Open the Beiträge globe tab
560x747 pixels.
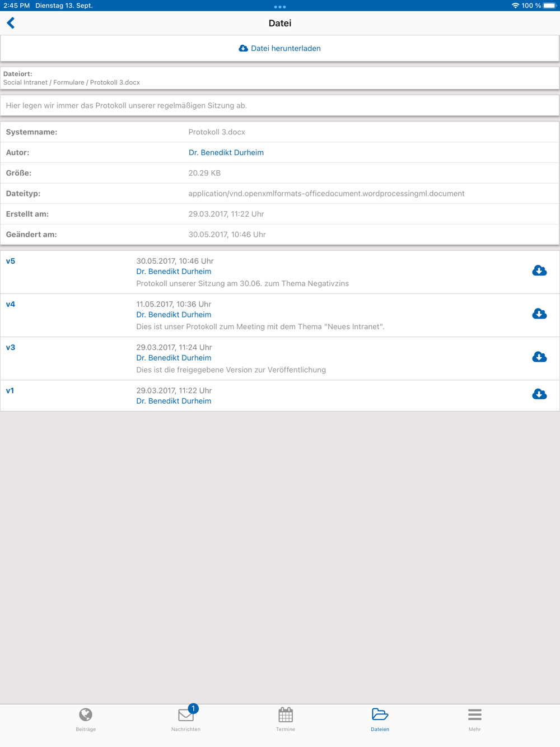click(86, 719)
